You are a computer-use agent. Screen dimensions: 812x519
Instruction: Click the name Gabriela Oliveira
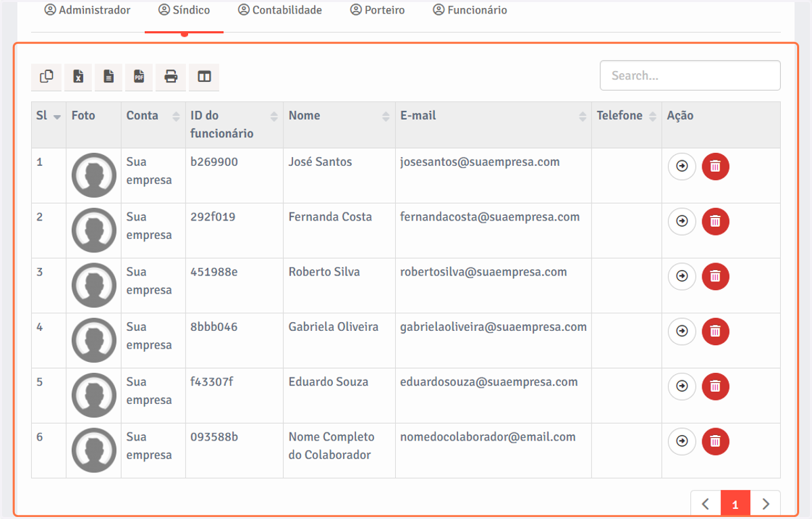click(x=334, y=327)
